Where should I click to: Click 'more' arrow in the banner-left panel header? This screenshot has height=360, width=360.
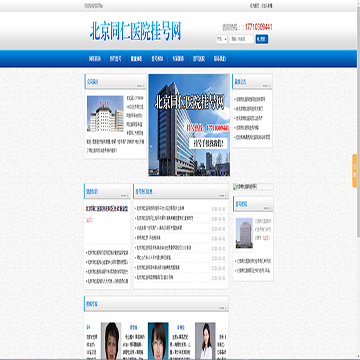140,86
